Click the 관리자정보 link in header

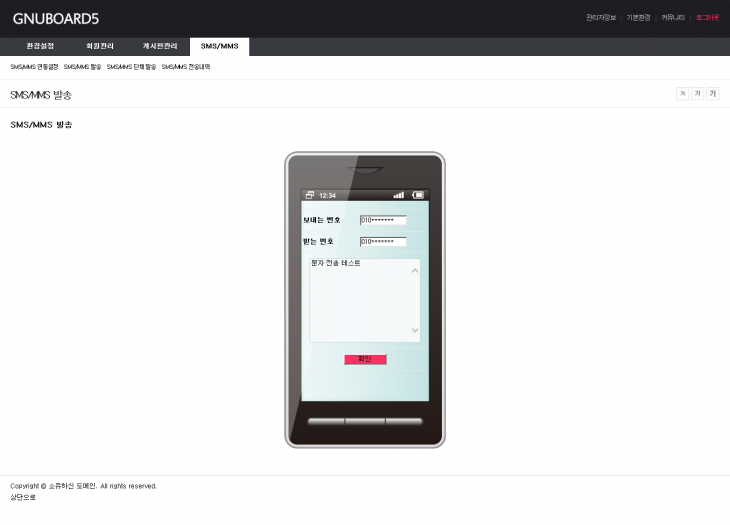600,18
